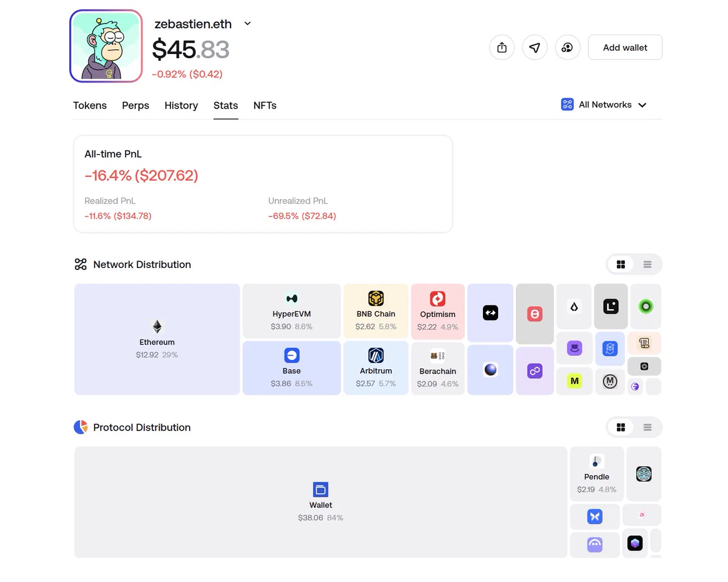Select the Berachain network tile
This screenshot has width=728, height=582.
pos(438,369)
